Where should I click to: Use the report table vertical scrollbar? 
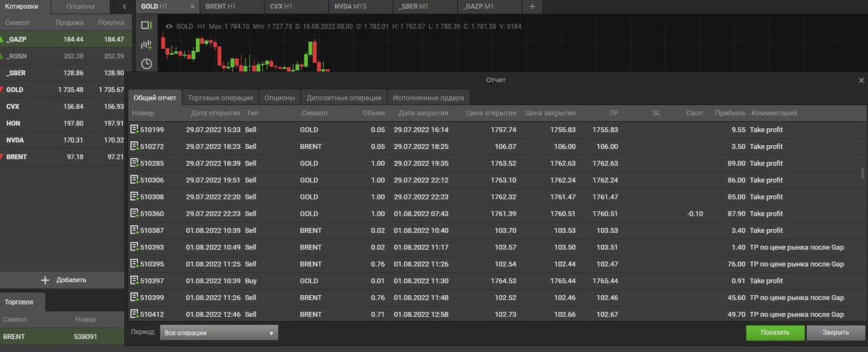pyautogui.click(x=863, y=172)
